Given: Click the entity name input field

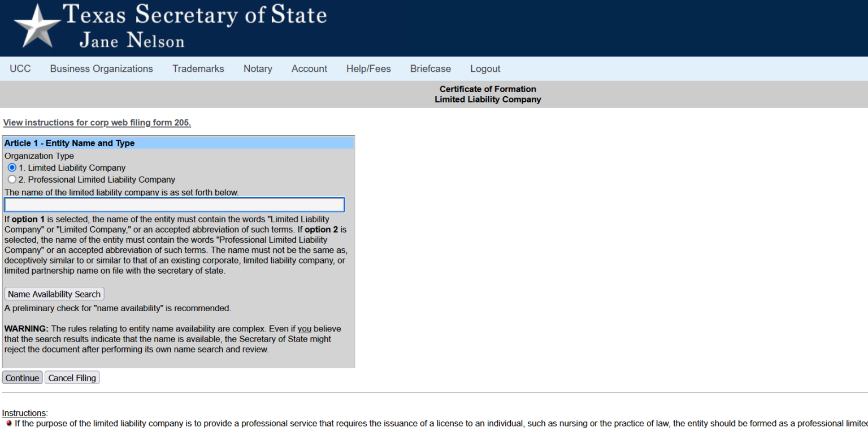Looking at the screenshot, I should pyautogui.click(x=174, y=204).
